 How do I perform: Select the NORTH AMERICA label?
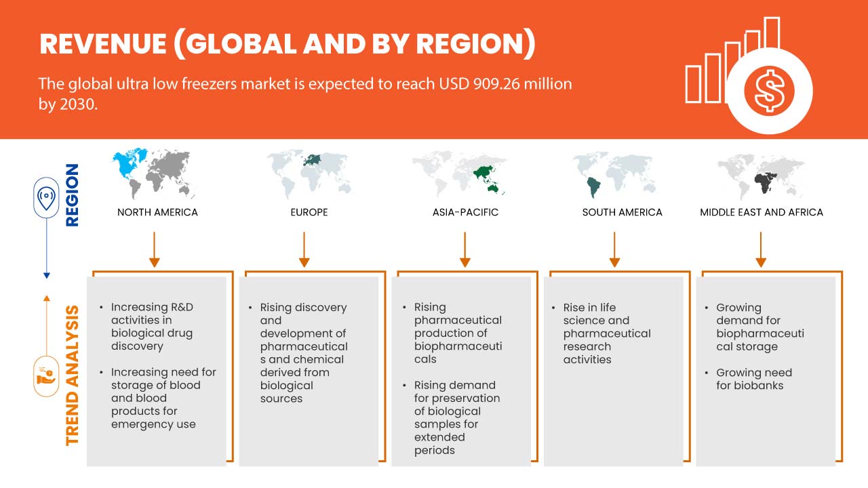(157, 212)
